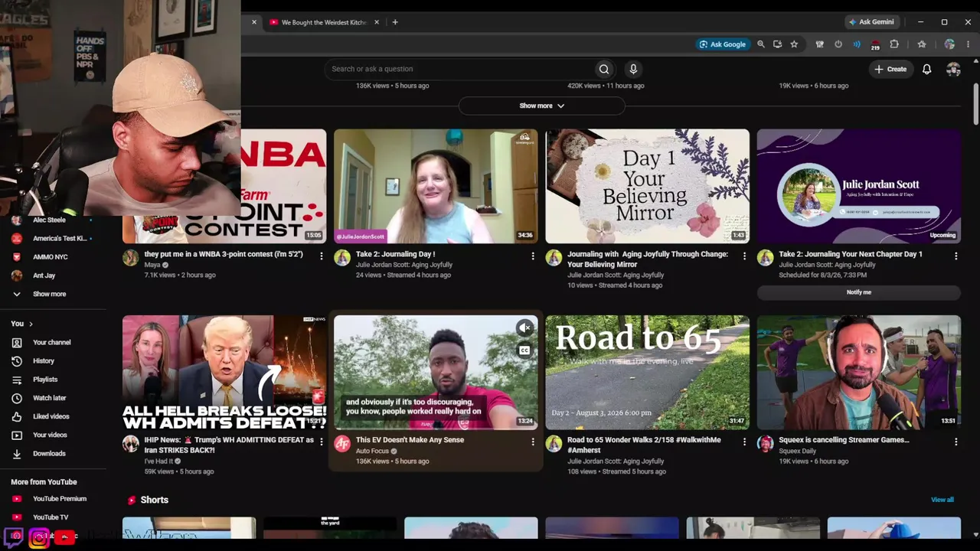Expand the You section chevron
980x551 pixels.
[x=31, y=324]
